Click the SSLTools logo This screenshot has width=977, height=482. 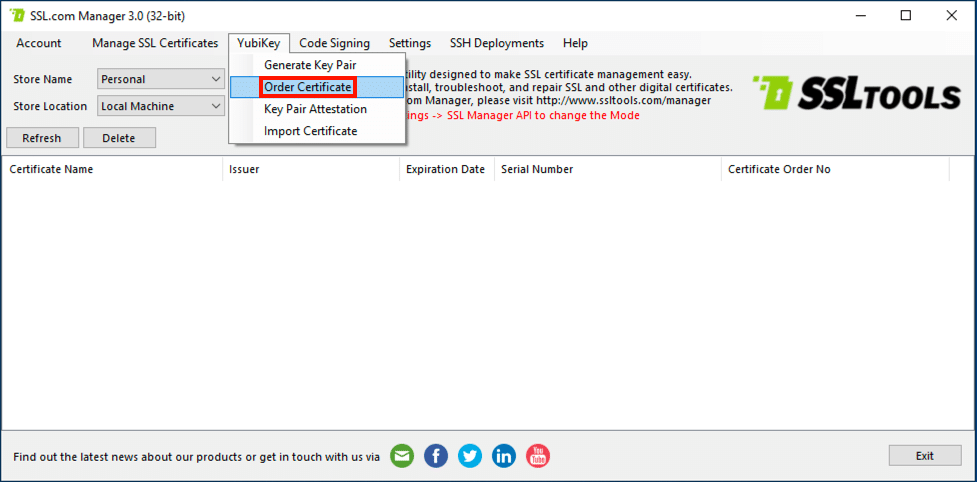click(855, 93)
